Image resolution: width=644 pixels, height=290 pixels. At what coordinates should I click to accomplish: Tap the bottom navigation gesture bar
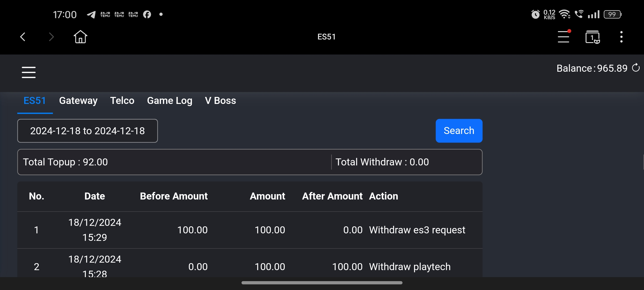click(x=322, y=283)
